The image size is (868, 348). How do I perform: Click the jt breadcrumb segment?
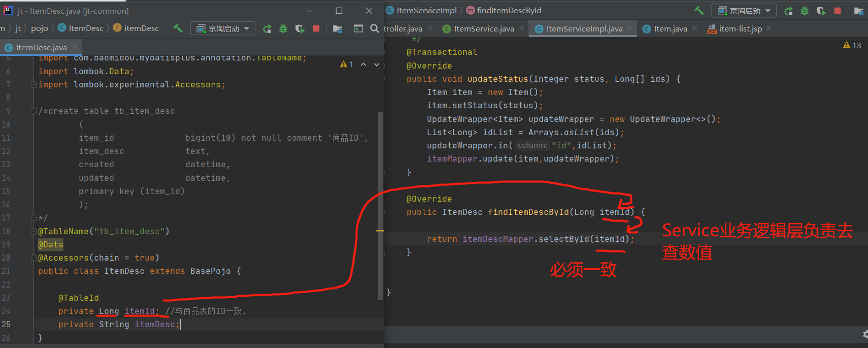pyautogui.click(x=18, y=28)
